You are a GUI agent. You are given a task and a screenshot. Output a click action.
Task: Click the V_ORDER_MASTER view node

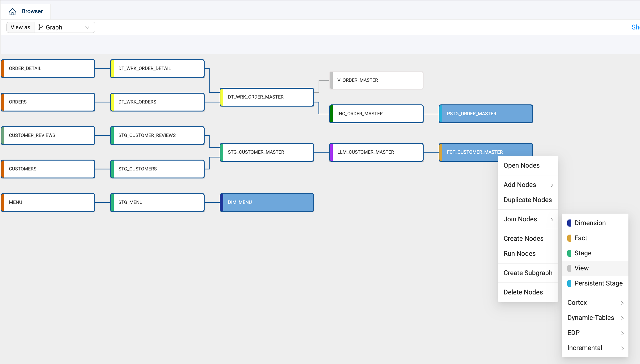click(376, 80)
